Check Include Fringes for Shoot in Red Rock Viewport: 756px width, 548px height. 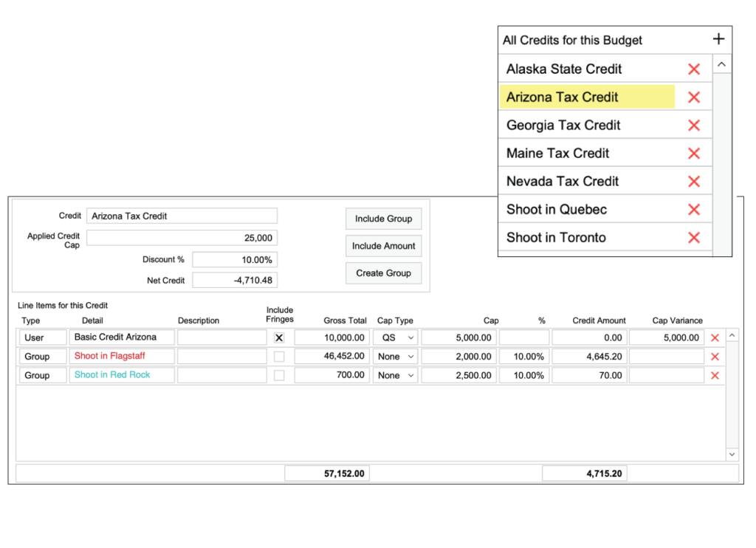279,375
